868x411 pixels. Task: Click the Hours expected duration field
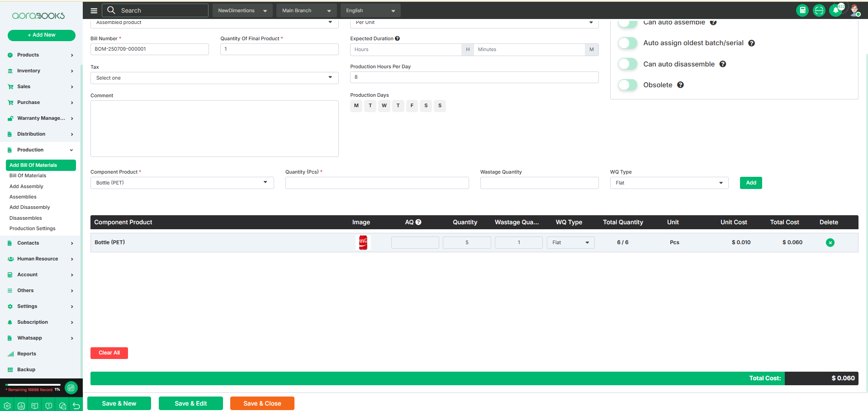click(x=406, y=50)
